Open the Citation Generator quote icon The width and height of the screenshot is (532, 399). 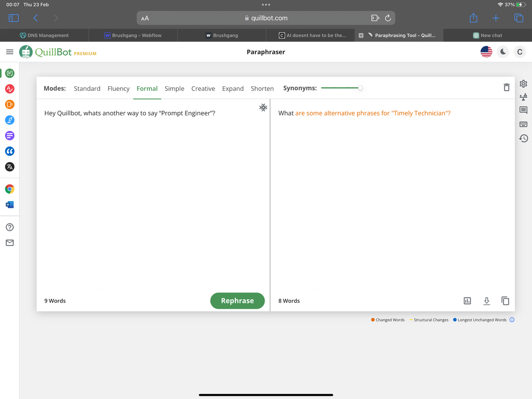point(10,151)
